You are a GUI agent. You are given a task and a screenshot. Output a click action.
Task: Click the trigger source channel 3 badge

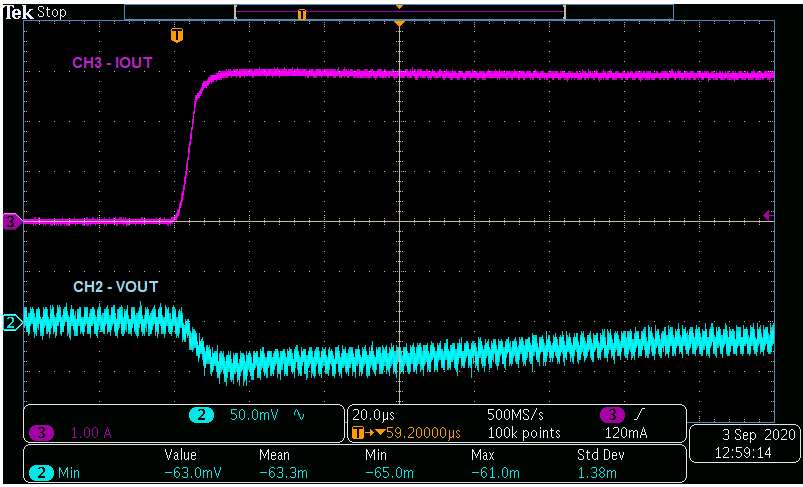610,415
